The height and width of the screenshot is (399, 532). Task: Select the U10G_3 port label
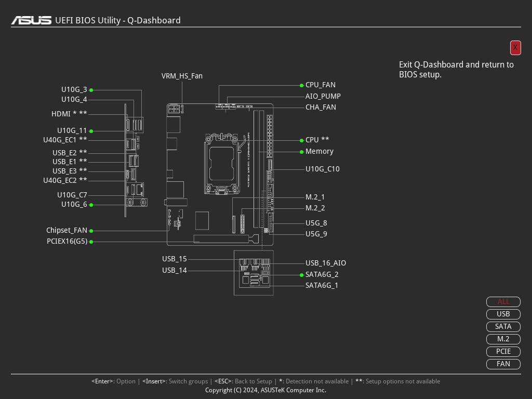coord(74,89)
